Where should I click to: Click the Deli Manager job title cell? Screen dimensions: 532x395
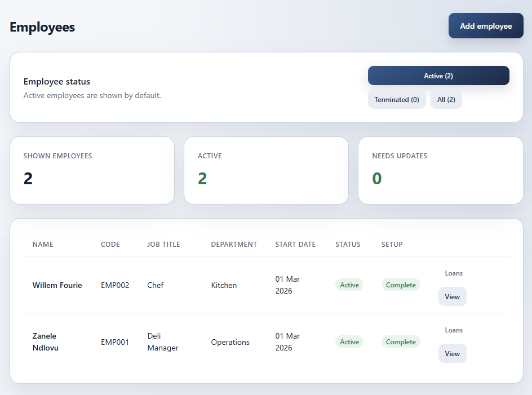click(163, 341)
